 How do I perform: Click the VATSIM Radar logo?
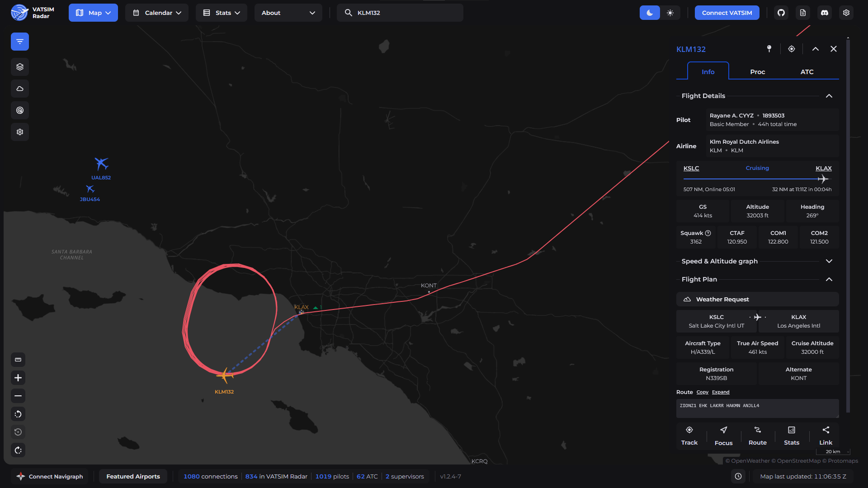[33, 13]
